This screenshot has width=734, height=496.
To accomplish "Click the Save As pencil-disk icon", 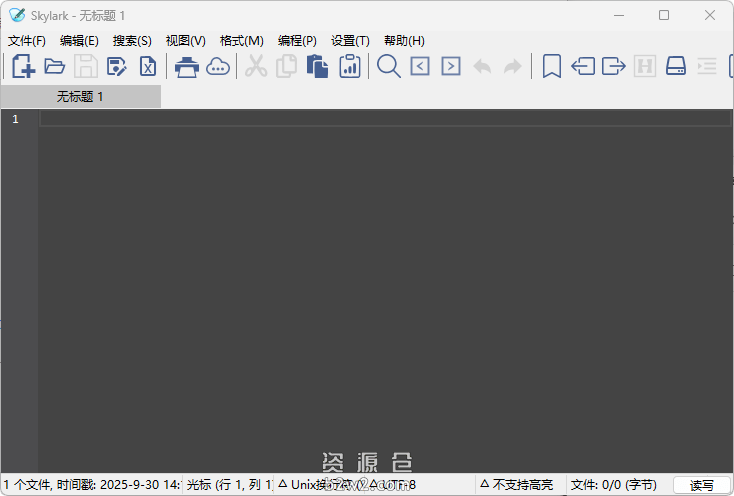I will click(x=117, y=67).
